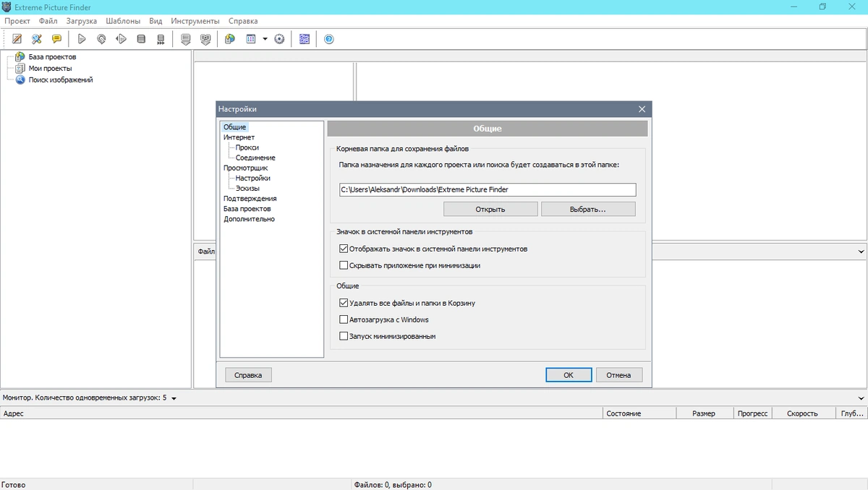
Task: Click 'Файлов: 0, выбрано: 0' status text
Action: coord(393,485)
